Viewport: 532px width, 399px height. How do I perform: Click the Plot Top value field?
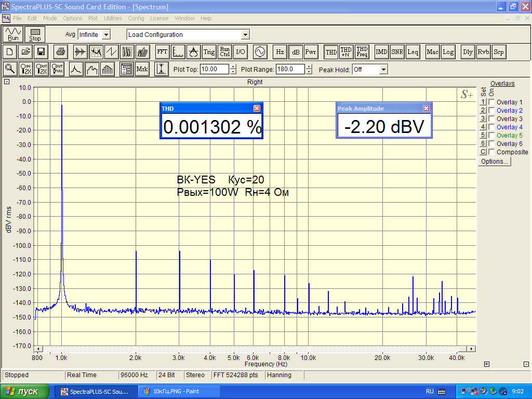tap(215, 69)
